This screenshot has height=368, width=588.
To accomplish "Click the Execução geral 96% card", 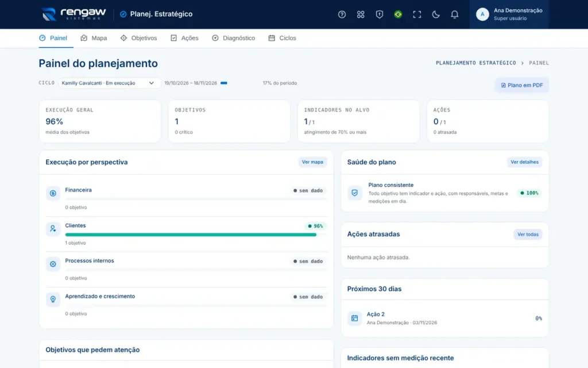I will click(x=100, y=121).
